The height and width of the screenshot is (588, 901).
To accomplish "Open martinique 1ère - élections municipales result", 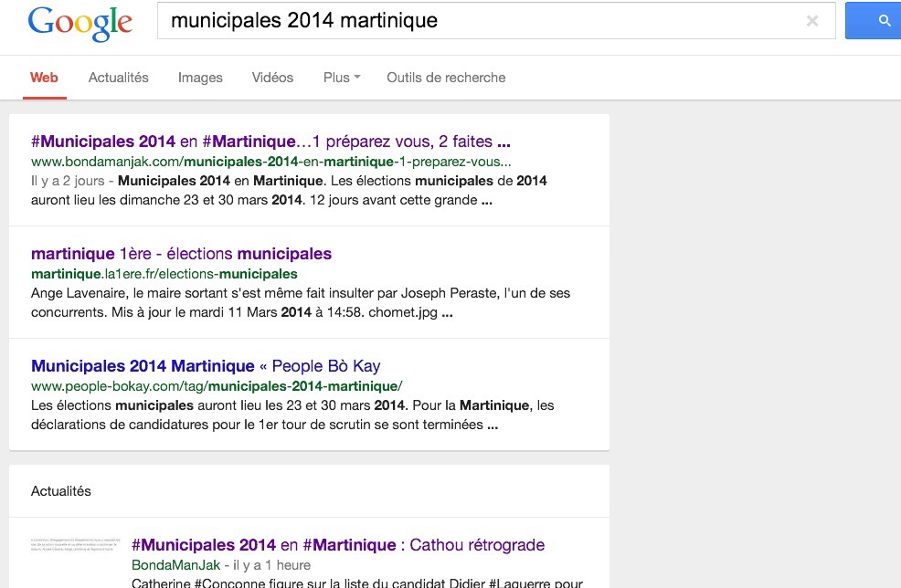I will pyautogui.click(x=181, y=253).
